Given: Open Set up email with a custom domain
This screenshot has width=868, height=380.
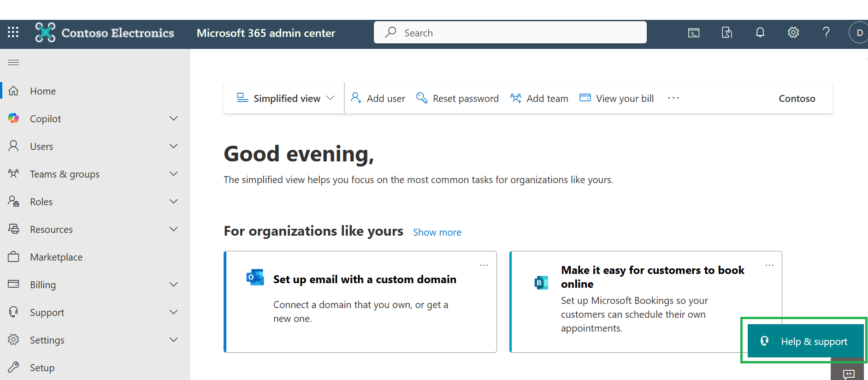Looking at the screenshot, I should 365,279.
